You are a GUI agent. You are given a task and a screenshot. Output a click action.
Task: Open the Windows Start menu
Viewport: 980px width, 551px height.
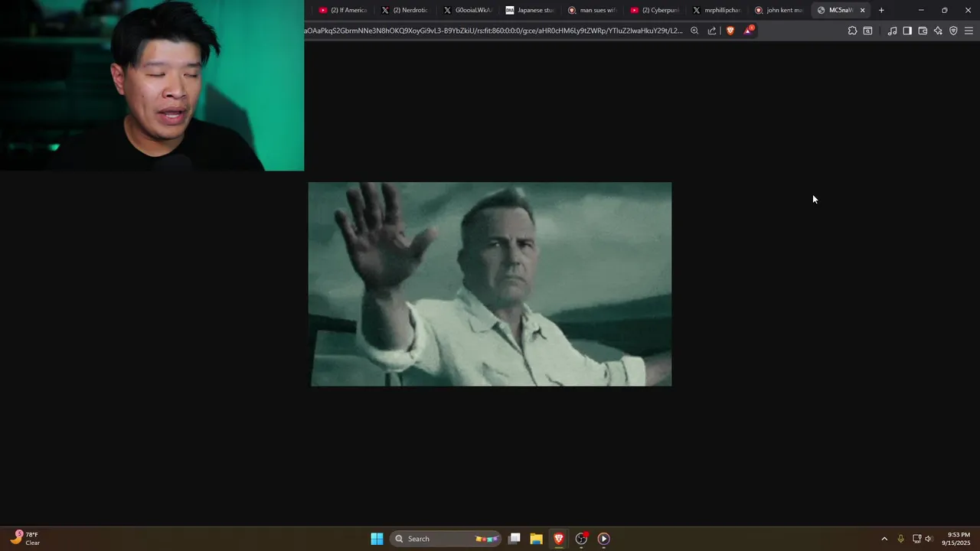point(377,539)
